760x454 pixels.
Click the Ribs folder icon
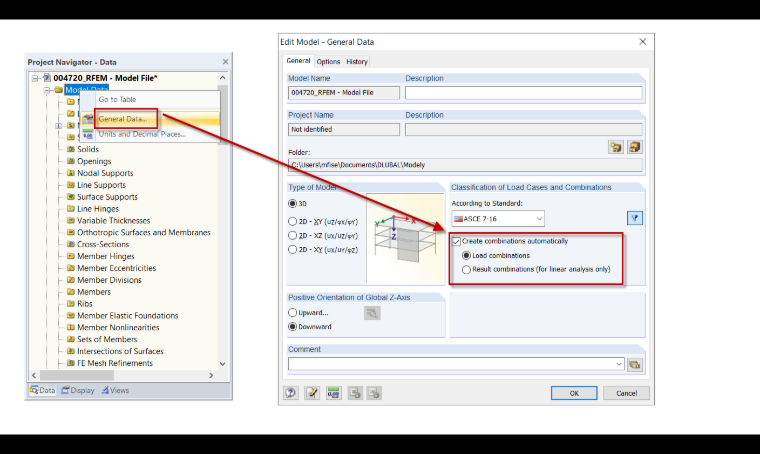point(71,303)
